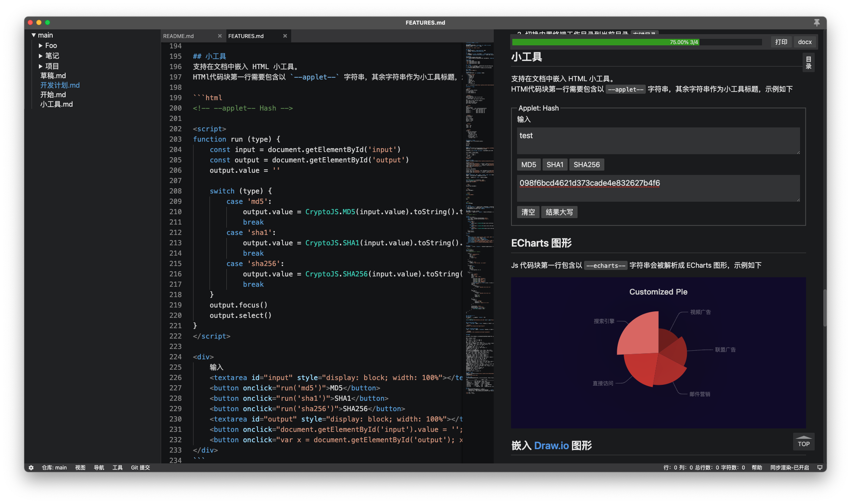The image size is (851, 504).
Task: Jump to top with TOP button
Action: [x=803, y=441]
